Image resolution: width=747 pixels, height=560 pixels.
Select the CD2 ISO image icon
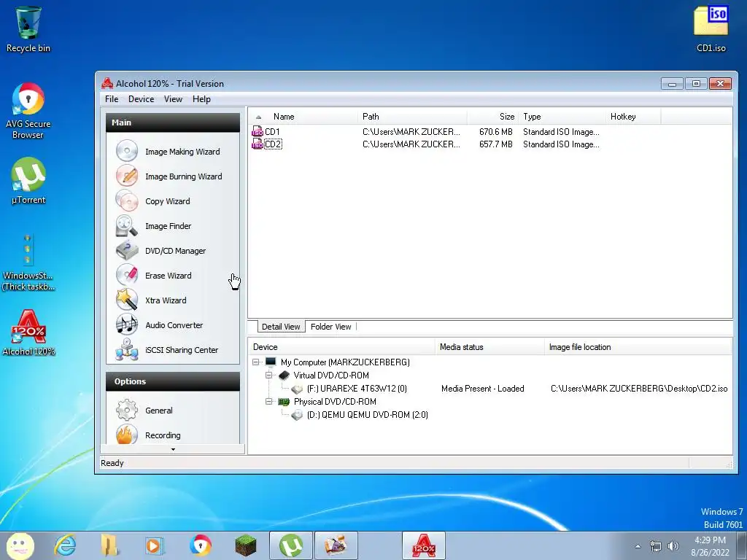pos(258,144)
